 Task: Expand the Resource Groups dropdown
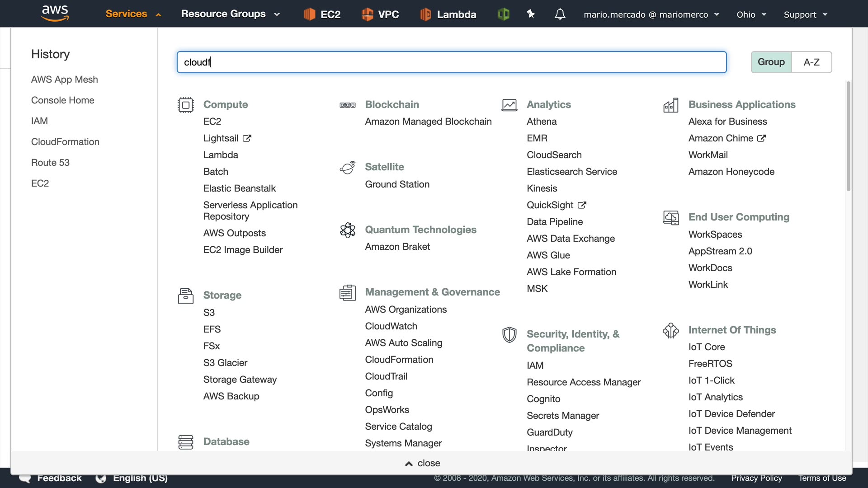(230, 14)
